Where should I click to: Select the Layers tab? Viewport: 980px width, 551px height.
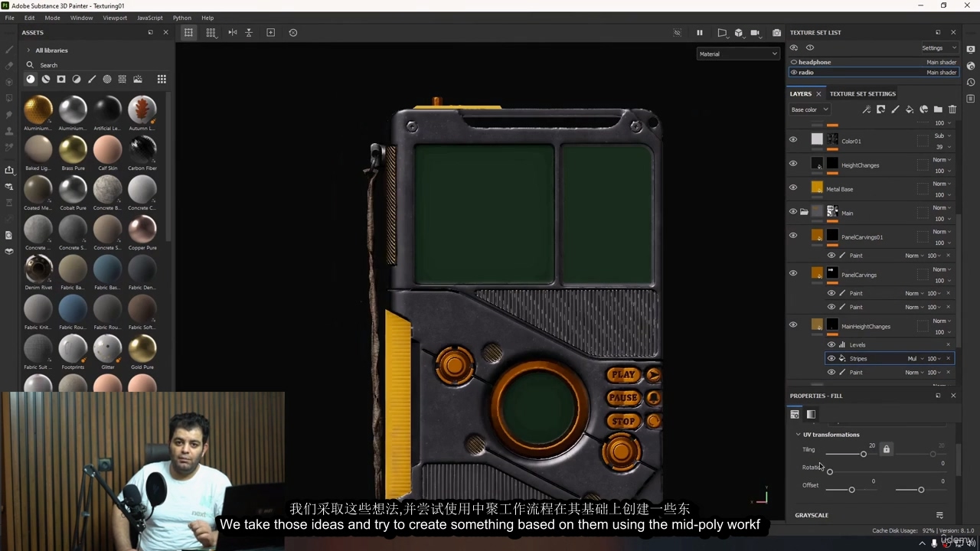coord(801,93)
